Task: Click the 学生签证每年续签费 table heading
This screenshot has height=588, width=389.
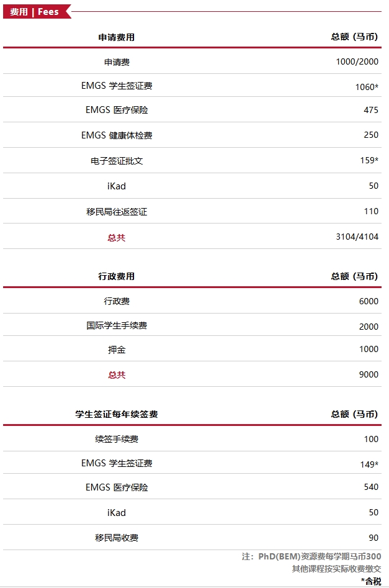Action: pyautogui.click(x=117, y=414)
